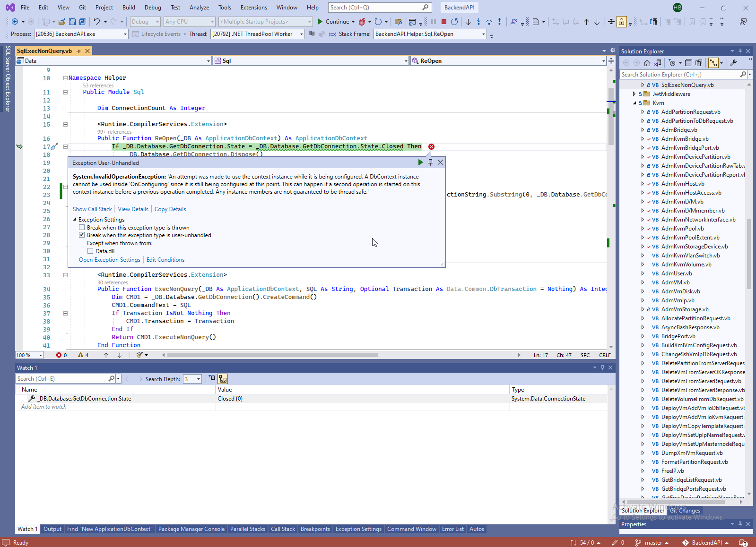Click the Solution Explorer horizontal scrollbar thumb
Image resolution: width=756 pixels, height=547 pixels.
676,502
